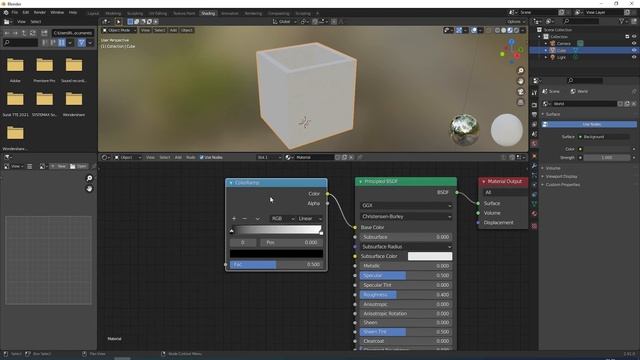Screen dimensions: 640x360
Task: Click the Node menu in node editor header
Action: (190, 157)
